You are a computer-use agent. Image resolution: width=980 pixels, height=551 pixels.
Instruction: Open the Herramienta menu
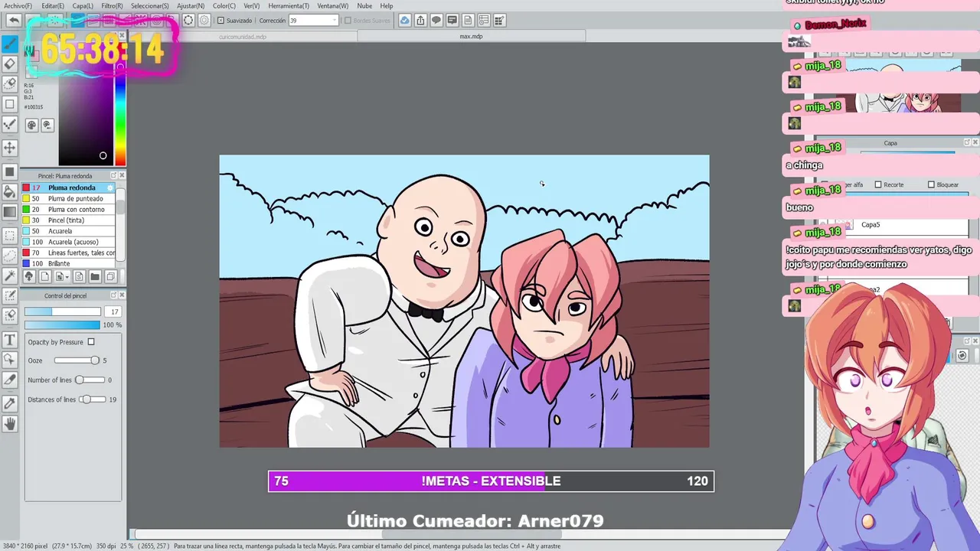(x=289, y=5)
